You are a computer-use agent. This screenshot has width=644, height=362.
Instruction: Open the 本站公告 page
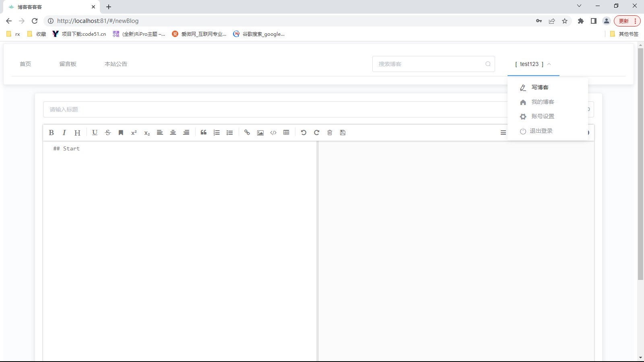(116, 64)
